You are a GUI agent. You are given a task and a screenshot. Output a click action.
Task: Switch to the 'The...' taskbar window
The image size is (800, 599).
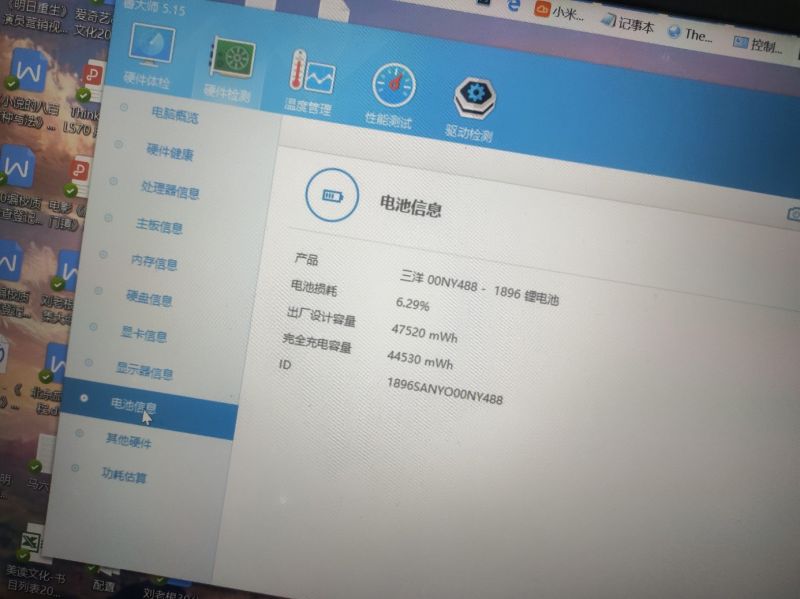tap(690, 34)
